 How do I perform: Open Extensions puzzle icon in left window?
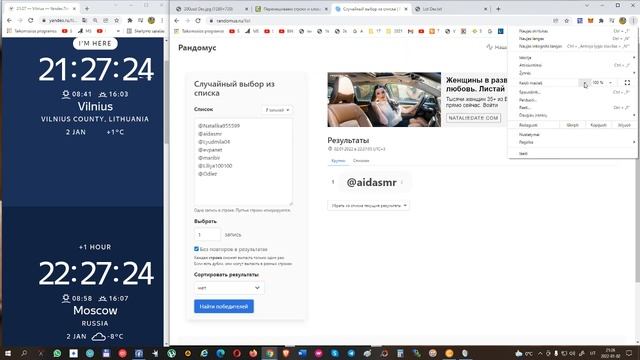(x=130, y=20)
